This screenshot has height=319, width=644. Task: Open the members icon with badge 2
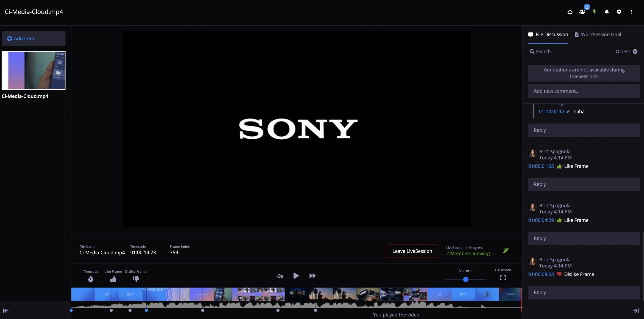(x=582, y=12)
